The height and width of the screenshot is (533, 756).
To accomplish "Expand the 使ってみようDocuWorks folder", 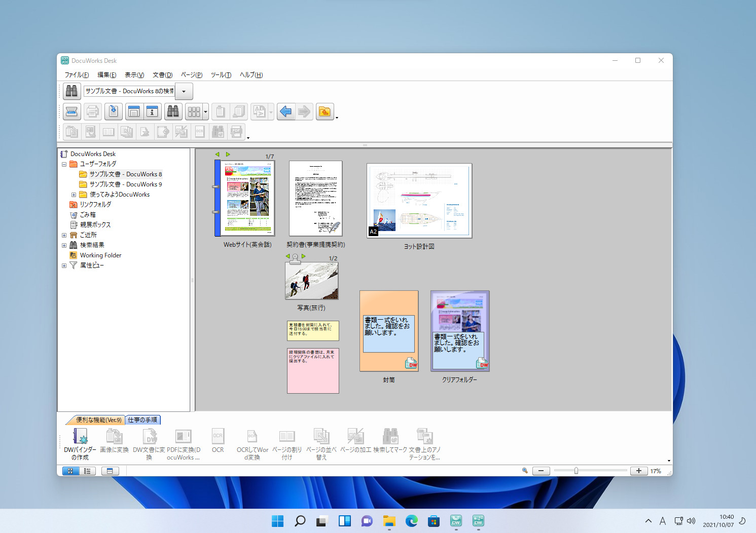I will [74, 194].
